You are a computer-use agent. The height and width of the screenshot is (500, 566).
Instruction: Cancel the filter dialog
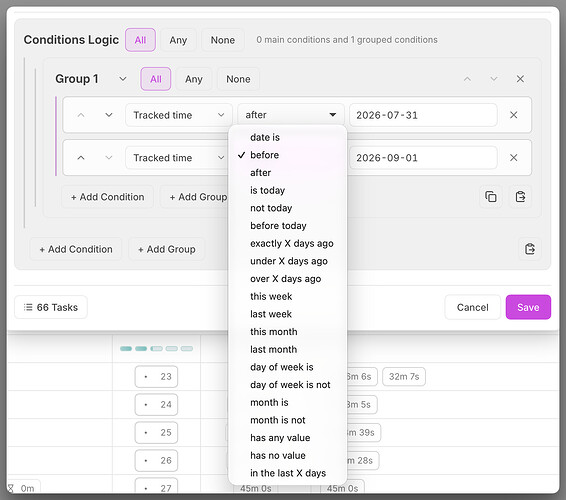tap(473, 307)
